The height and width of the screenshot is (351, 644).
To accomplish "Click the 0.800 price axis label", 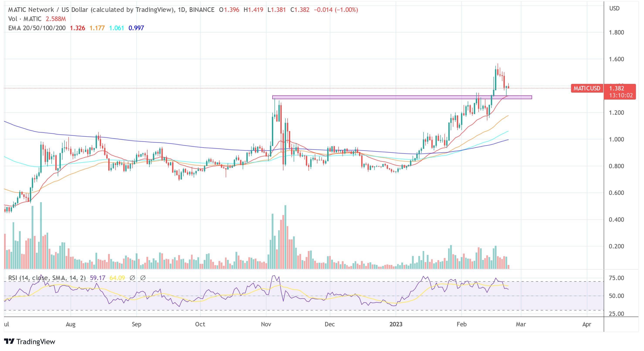I will (616, 166).
